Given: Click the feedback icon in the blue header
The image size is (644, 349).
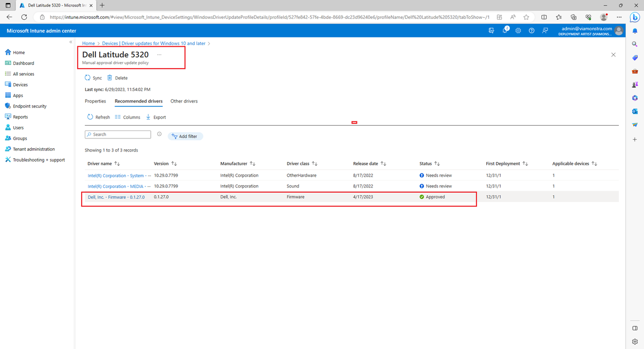Looking at the screenshot, I should [x=545, y=31].
